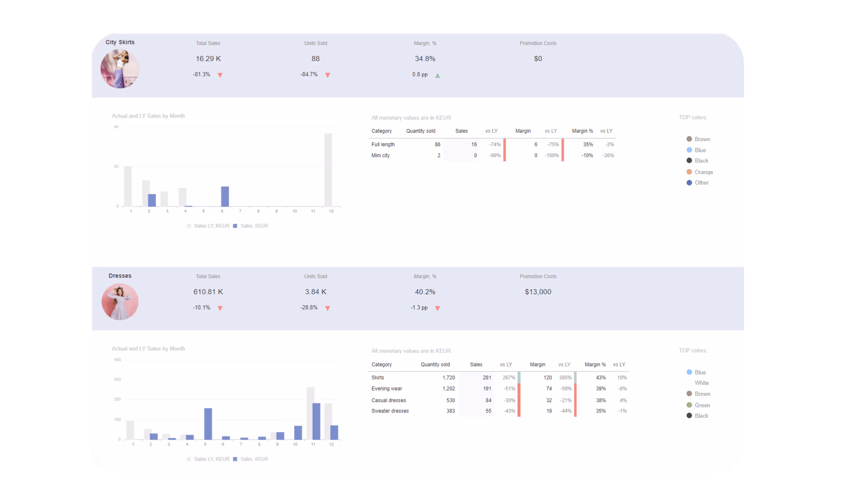Click red down arrow beside -84.7% units sold
This screenshot has height=504, width=841.
tap(327, 75)
